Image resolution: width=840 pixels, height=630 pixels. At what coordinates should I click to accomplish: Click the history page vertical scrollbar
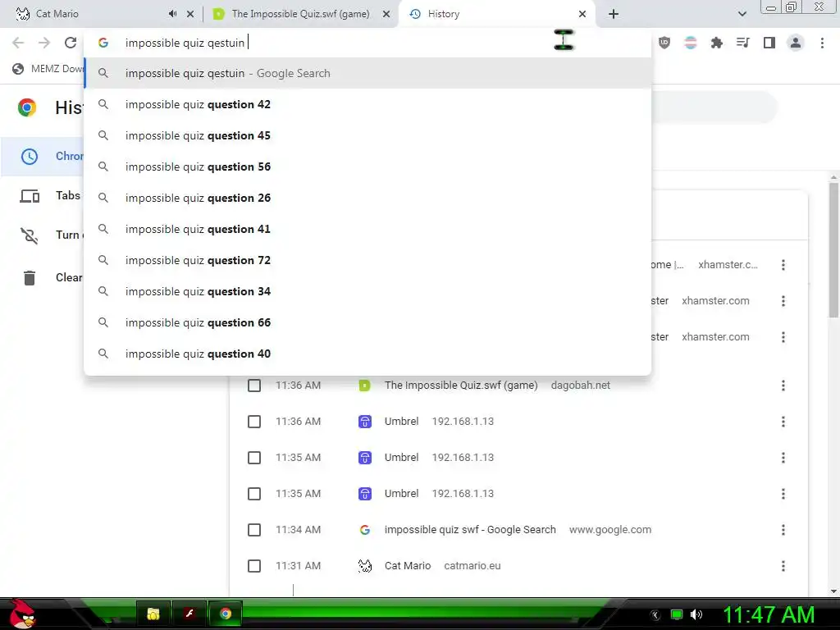(833, 249)
